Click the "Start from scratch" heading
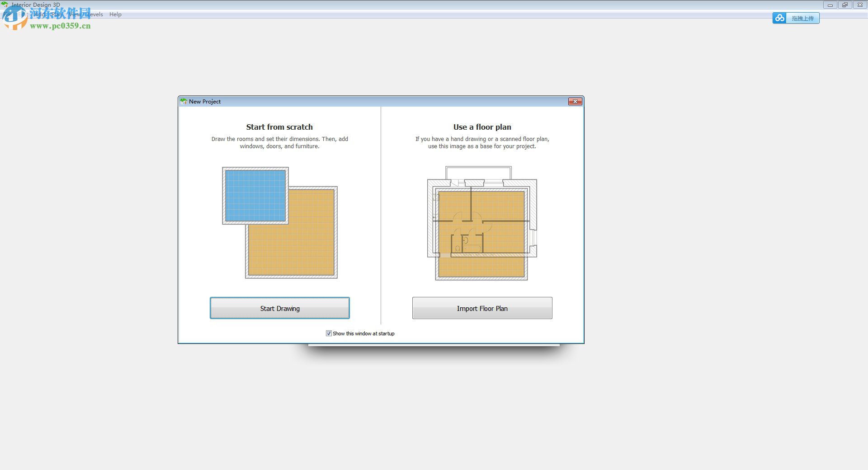 (279, 127)
